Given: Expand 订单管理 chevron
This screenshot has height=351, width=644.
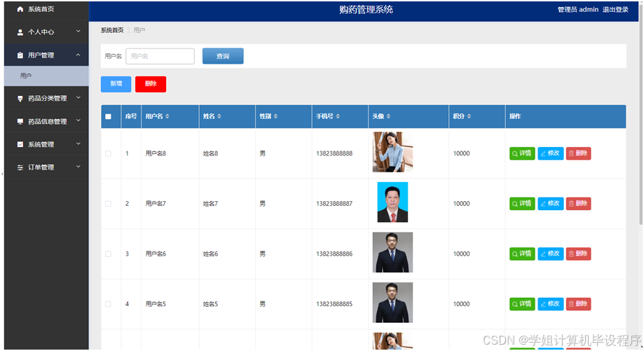Looking at the screenshot, I should (78, 167).
